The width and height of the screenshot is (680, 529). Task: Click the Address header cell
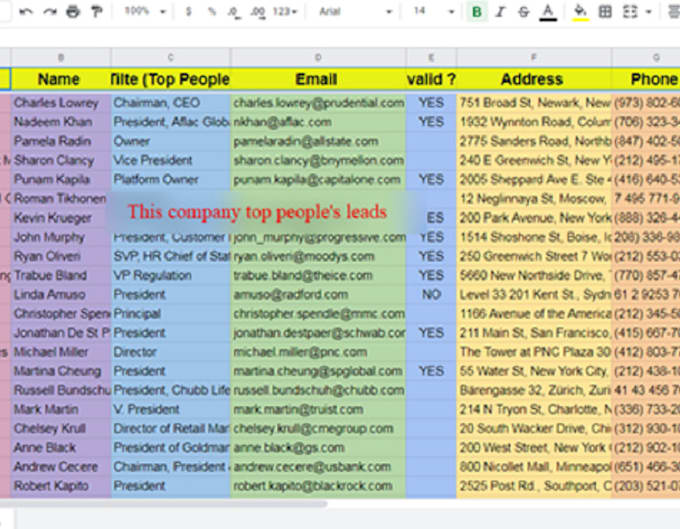point(533,79)
